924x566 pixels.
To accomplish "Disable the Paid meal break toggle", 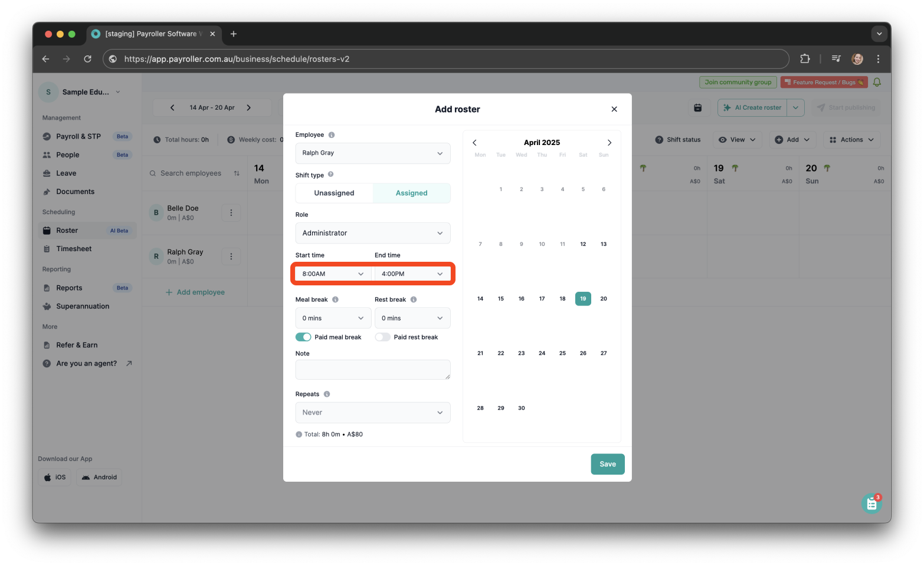I will coord(303,337).
